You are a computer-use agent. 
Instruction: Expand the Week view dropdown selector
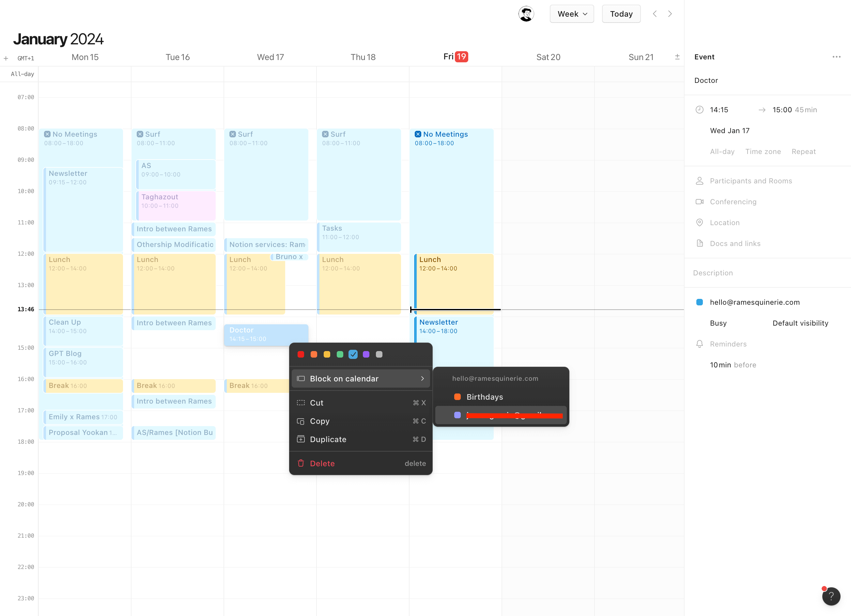coord(571,13)
